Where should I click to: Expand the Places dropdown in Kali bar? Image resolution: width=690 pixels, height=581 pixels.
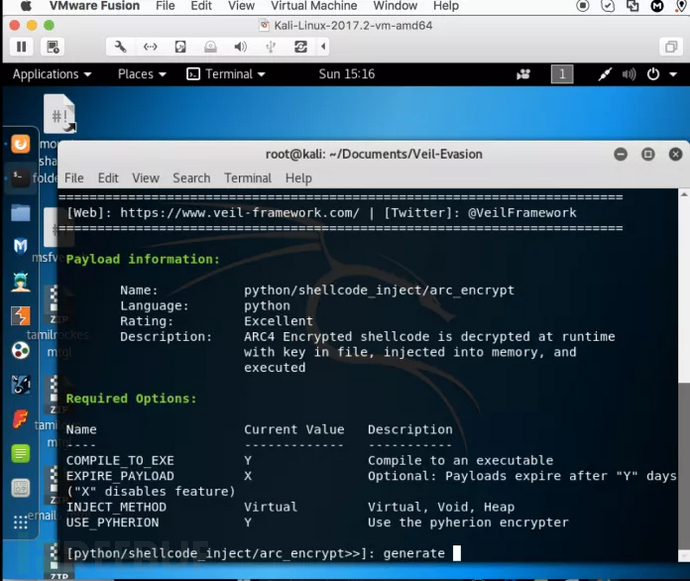(x=142, y=74)
